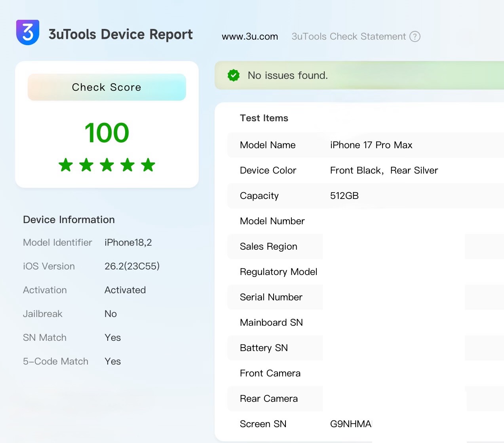The height and width of the screenshot is (443, 504).
Task: Select the Front Camera row label
Action: pyautogui.click(x=270, y=373)
